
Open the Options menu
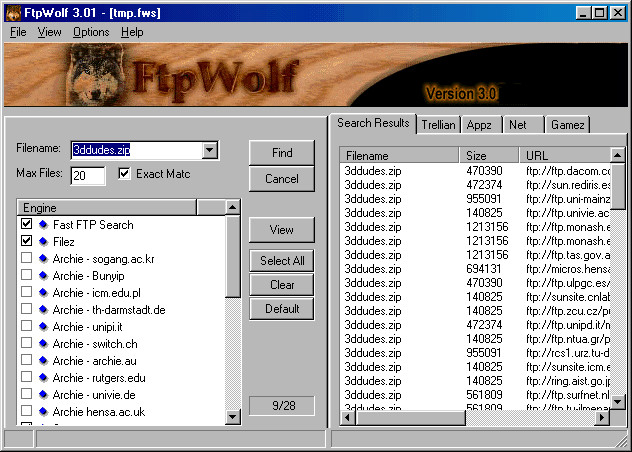coord(91,32)
